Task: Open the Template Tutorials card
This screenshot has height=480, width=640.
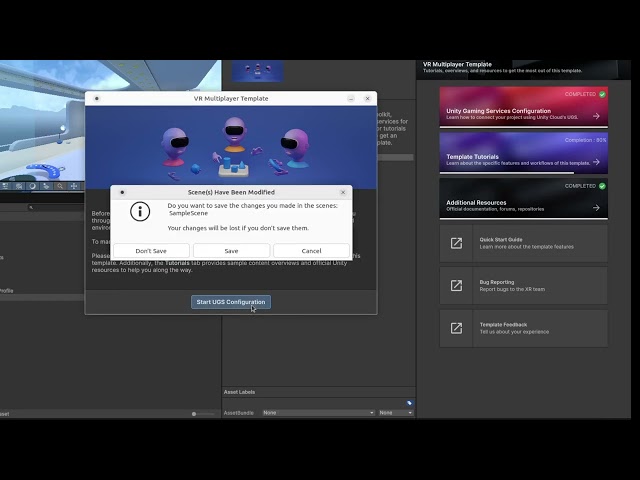Action: 524,152
